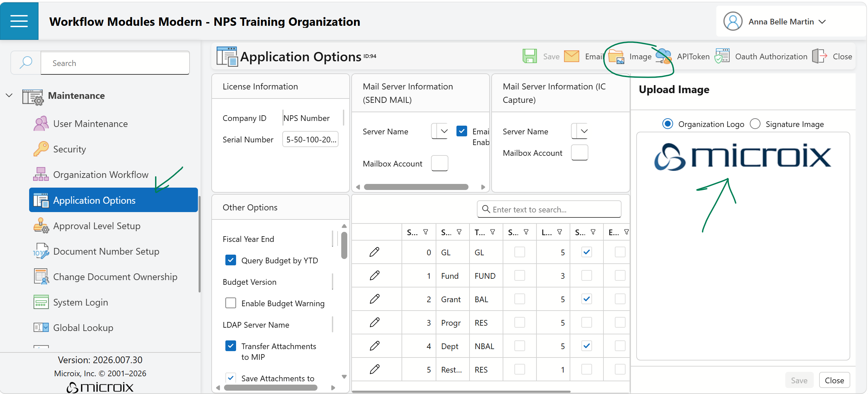Click the Document Number Setup icon
Screen dimensions: 868x394
point(41,251)
